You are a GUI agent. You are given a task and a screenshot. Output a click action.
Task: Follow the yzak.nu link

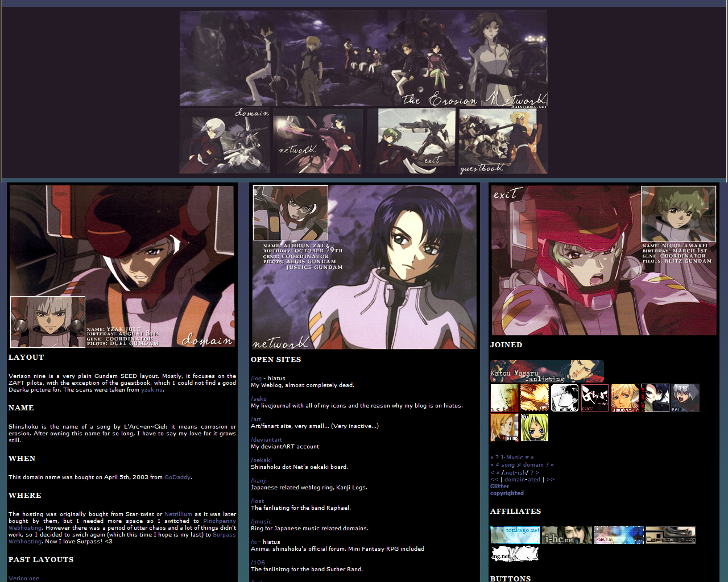(x=152, y=390)
